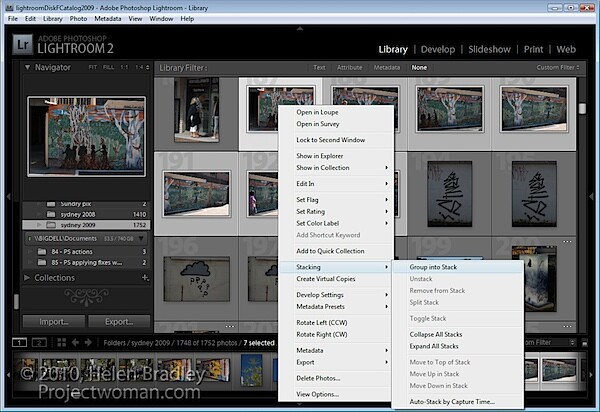Select Create Virtual Copies
This screenshot has height=412, width=600.
click(337, 279)
